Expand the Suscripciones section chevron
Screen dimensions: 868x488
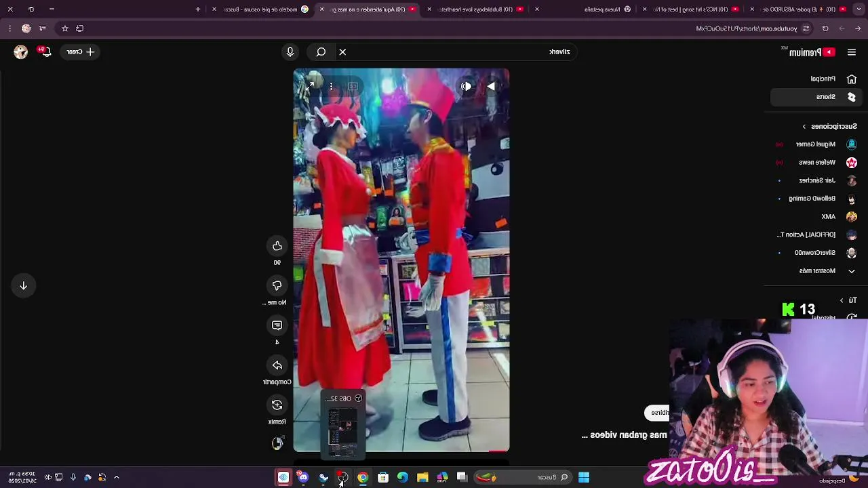804,127
